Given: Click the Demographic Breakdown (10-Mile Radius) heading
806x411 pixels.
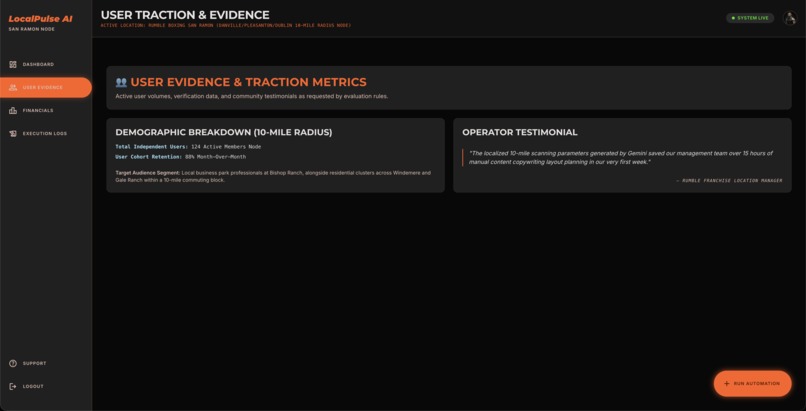Looking at the screenshot, I should tap(224, 133).
